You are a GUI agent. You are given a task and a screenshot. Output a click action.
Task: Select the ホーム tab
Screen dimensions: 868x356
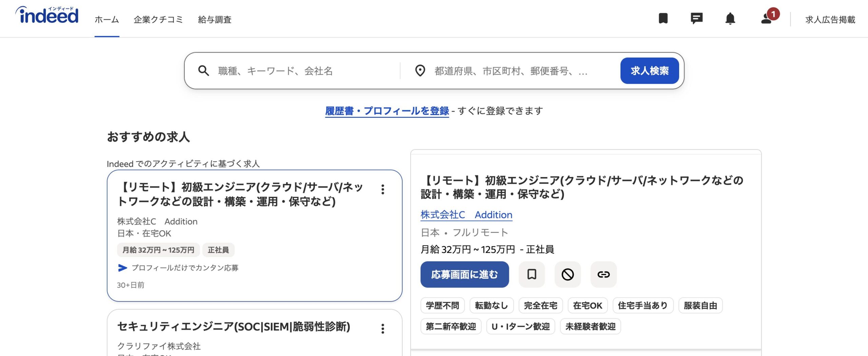(107, 20)
